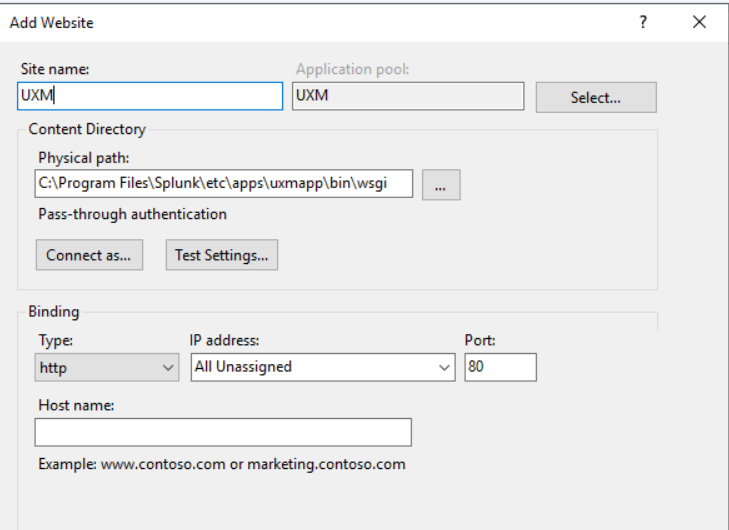The height and width of the screenshot is (530, 729).
Task: Click the browse ellipsis button for physical path
Action: (x=441, y=184)
